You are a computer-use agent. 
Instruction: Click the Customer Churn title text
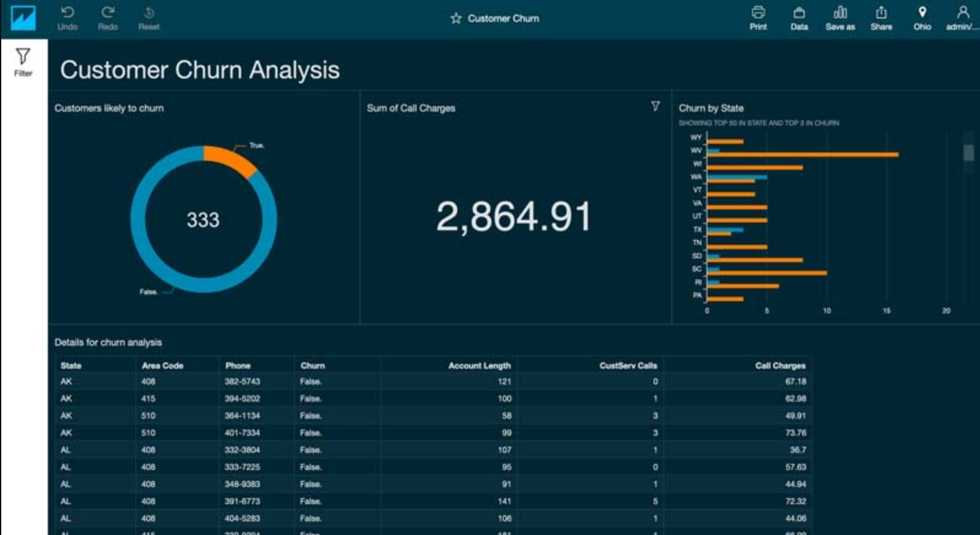(x=503, y=18)
